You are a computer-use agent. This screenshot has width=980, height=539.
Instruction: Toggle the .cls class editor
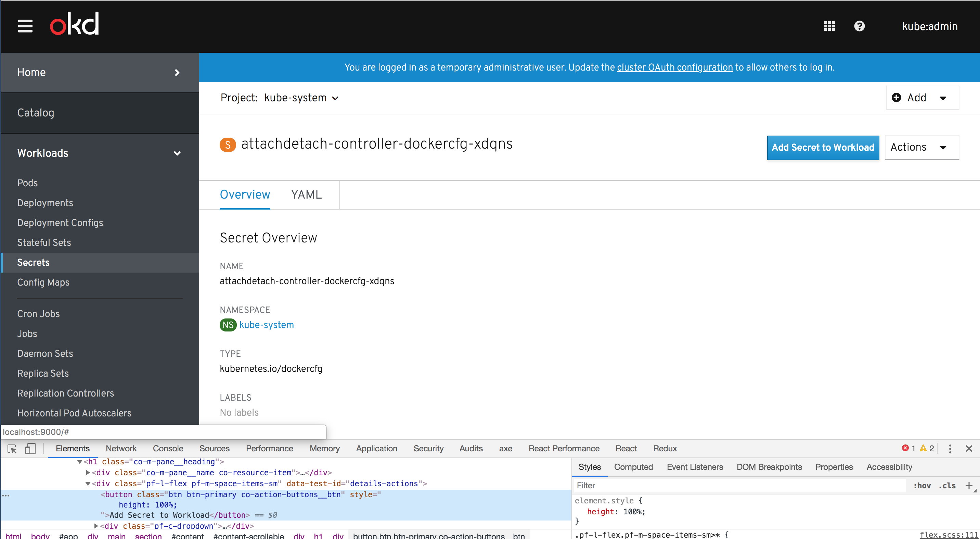pyautogui.click(x=947, y=486)
